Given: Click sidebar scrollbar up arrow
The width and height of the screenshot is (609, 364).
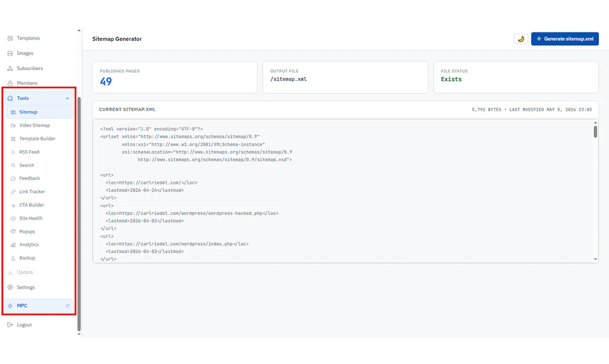Looking at the screenshot, I should tap(79, 30).
